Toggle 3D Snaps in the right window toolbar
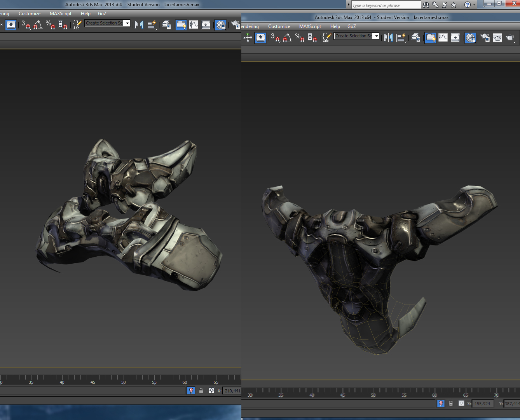 [275, 37]
